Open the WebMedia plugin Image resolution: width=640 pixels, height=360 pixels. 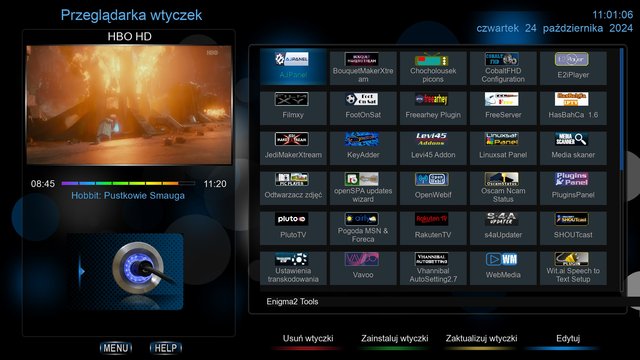(503, 267)
